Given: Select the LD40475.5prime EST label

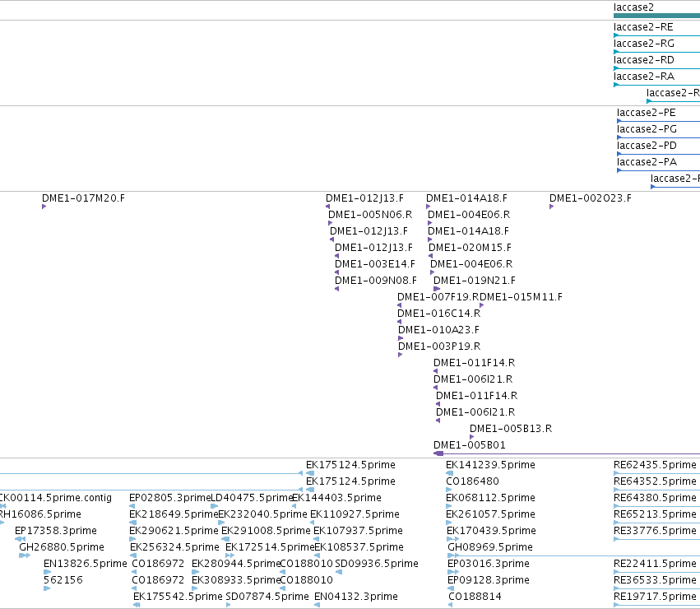Looking at the screenshot, I should click(x=252, y=498).
